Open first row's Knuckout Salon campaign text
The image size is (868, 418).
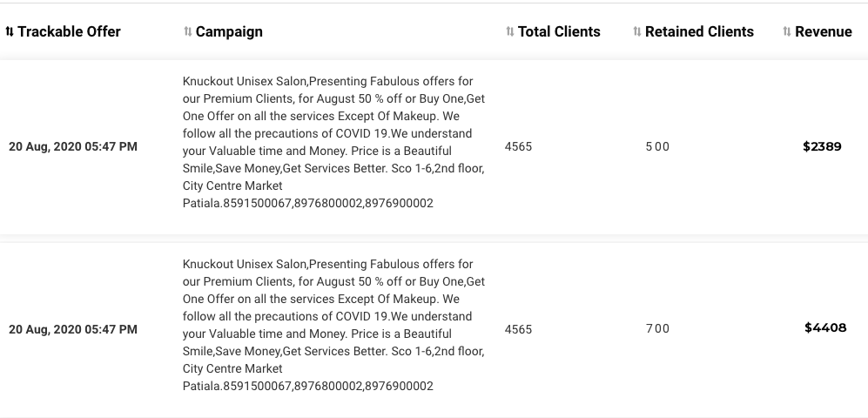tap(333, 142)
